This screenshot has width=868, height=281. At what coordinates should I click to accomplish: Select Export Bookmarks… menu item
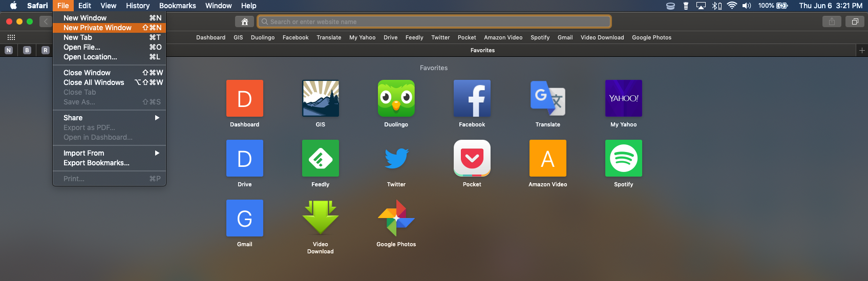tap(109, 163)
